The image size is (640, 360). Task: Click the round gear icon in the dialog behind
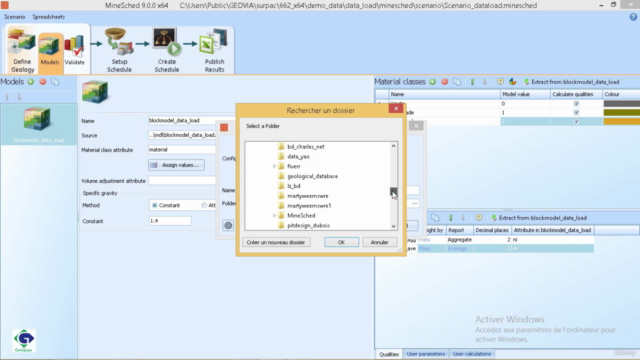[x=228, y=225]
